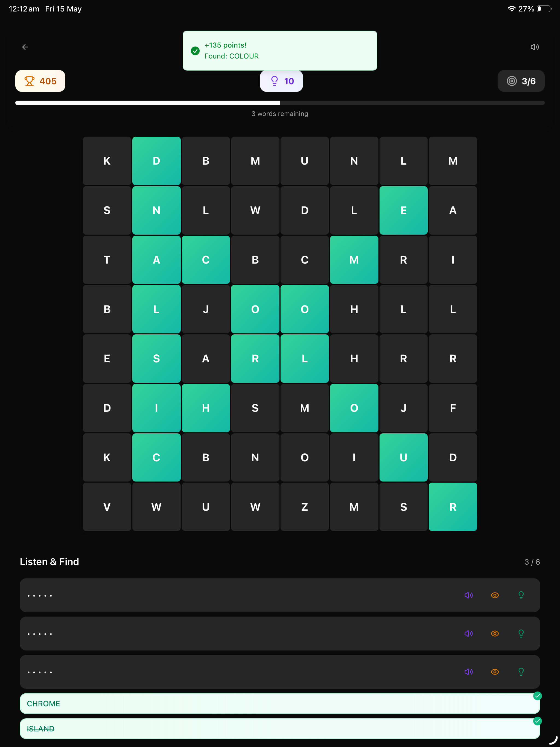The width and height of the screenshot is (560, 747).
Task: Reveal the second hidden word using eye icon
Action: pyautogui.click(x=495, y=633)
